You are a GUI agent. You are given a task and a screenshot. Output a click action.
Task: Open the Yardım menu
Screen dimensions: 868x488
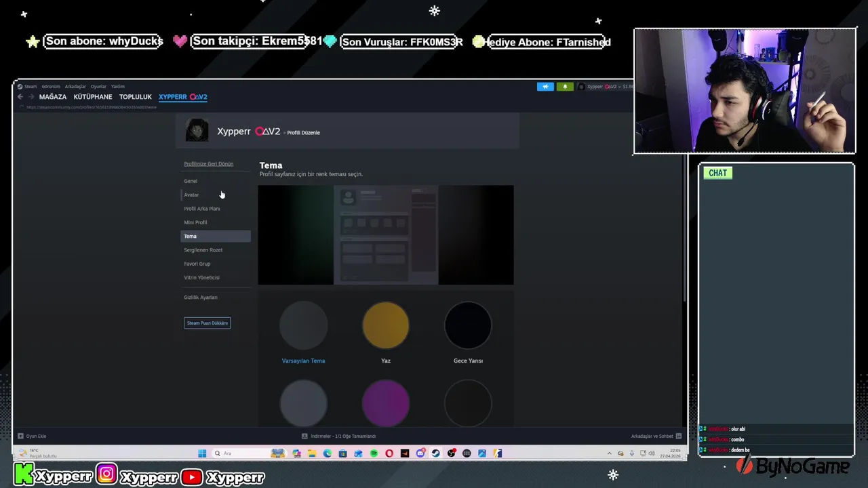118,87
